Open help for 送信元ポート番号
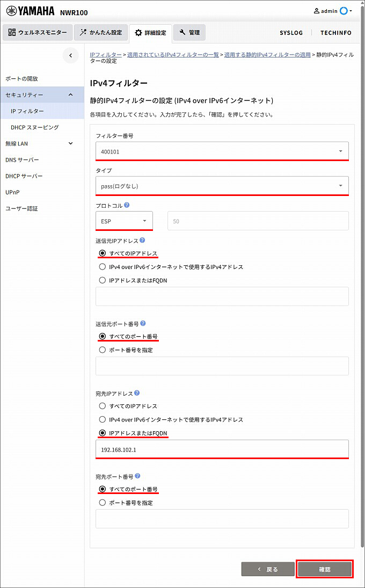The height and width of the screenshot is (588, 365). point(143,323)
